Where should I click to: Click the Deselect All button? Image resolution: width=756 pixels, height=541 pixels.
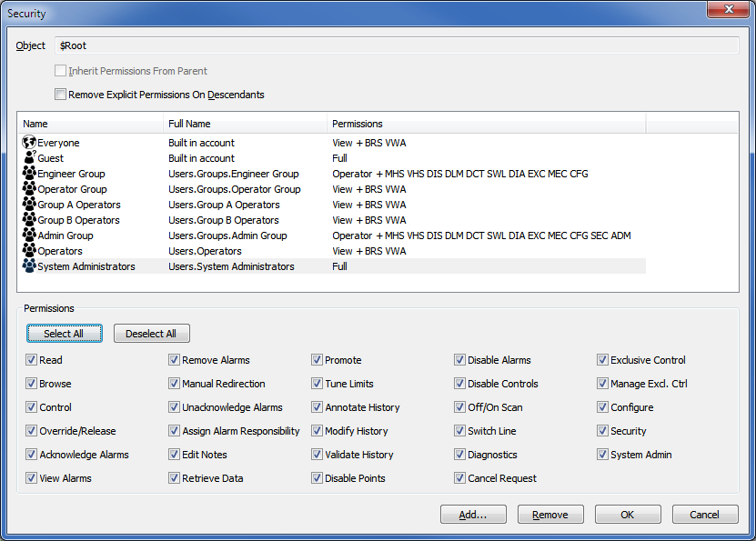click(x=151, y=333)
